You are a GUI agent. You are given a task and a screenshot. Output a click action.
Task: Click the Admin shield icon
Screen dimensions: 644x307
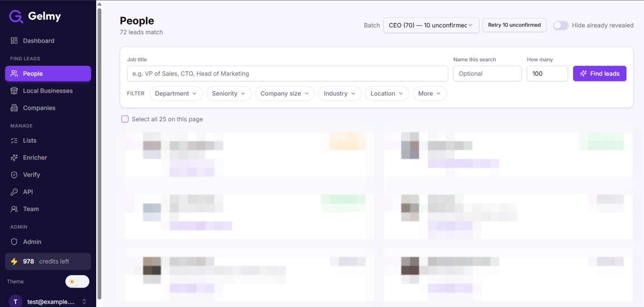pos(14,242)
